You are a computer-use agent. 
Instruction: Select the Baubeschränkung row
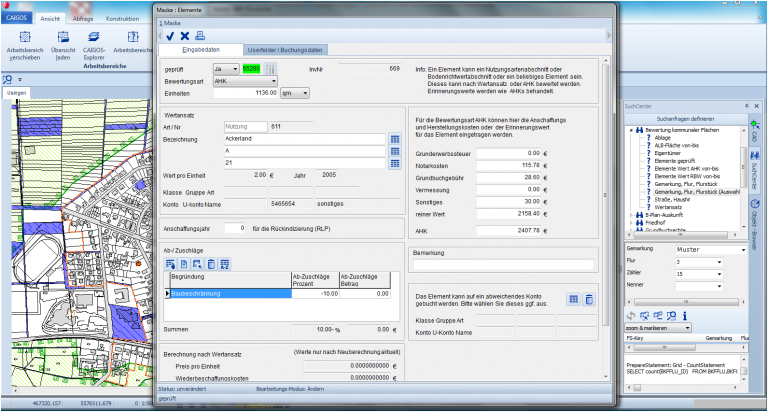[x=231, y=293]
